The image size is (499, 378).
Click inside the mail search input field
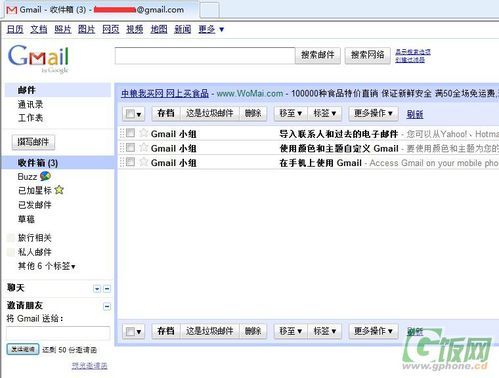(205, 55)
